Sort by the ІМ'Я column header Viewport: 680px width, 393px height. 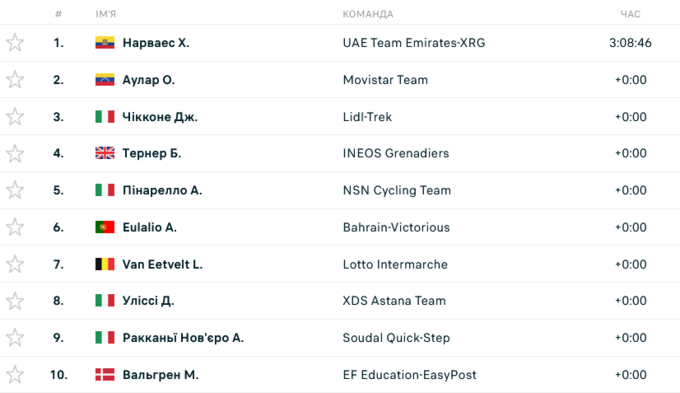click(x=105, y=14)
